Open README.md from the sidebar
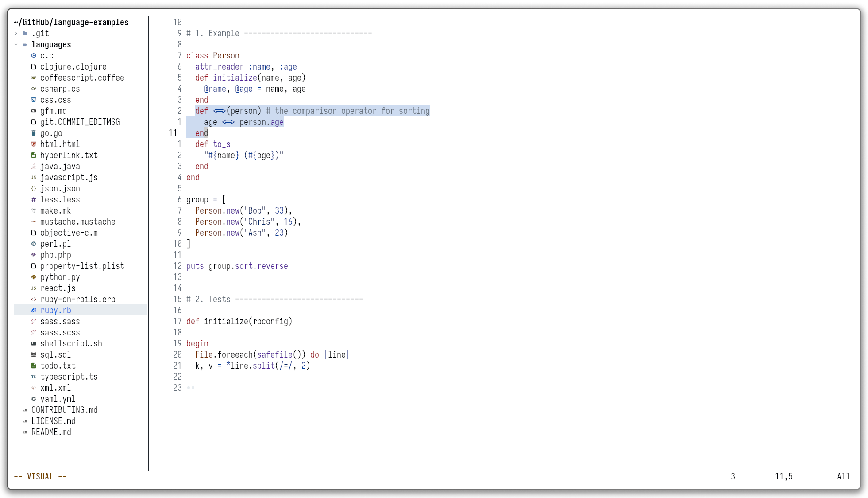Viewport: 868px width, 498px height. point(51,432)
